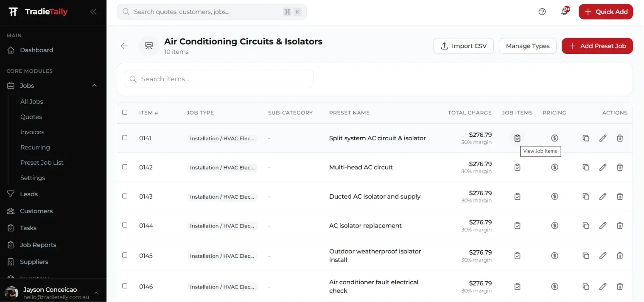The height and width of the screenshot is (302, 644).
Task: Collapse the sidebar with double chevron icon
Action: 93,12
